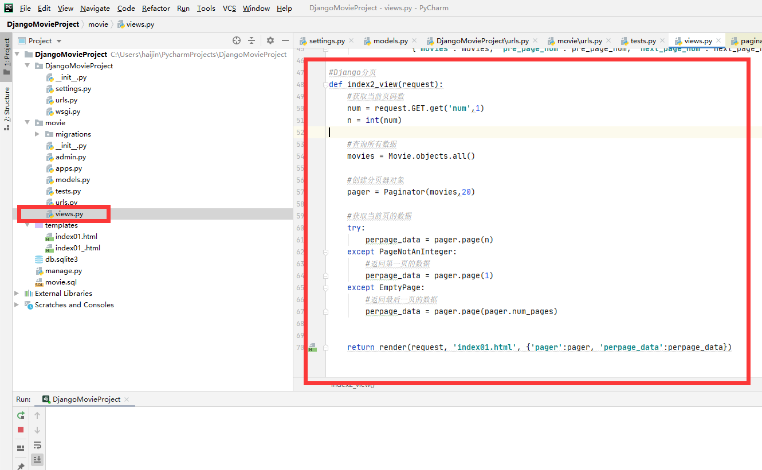Open the Edit menu
Screen dimensions: 762x470
coord(44,8)
